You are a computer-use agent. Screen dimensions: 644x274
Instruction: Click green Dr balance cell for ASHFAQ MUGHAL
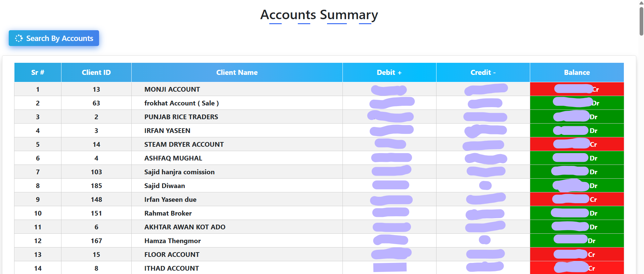[x=577, y=158]
